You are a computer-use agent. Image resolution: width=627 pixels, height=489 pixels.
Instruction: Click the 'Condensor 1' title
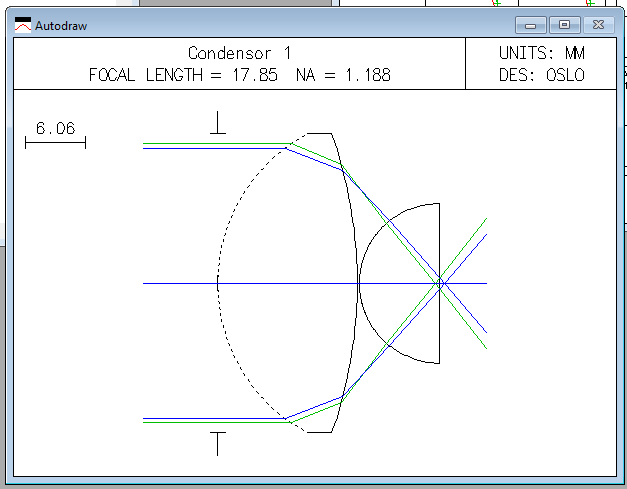point(240,53)
